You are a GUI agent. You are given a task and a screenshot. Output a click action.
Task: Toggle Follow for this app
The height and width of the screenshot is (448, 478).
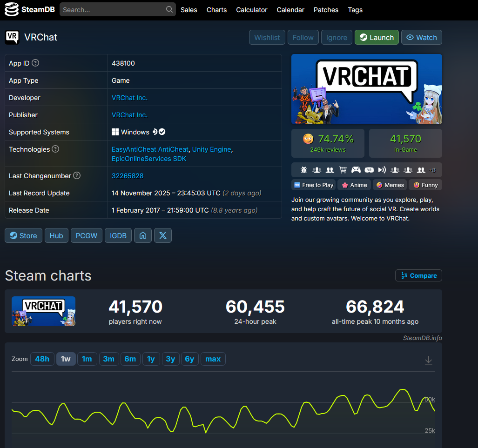(303, 38)
